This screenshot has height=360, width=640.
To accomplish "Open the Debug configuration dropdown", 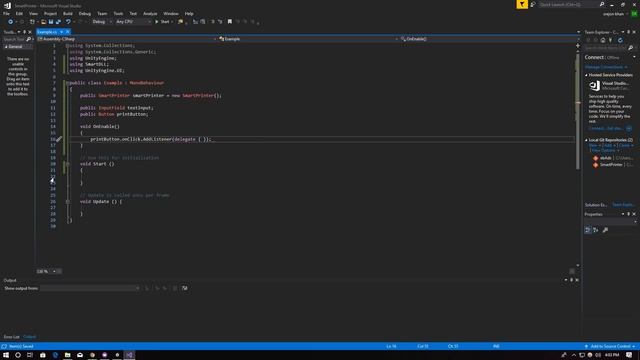I will pos(102,22).
